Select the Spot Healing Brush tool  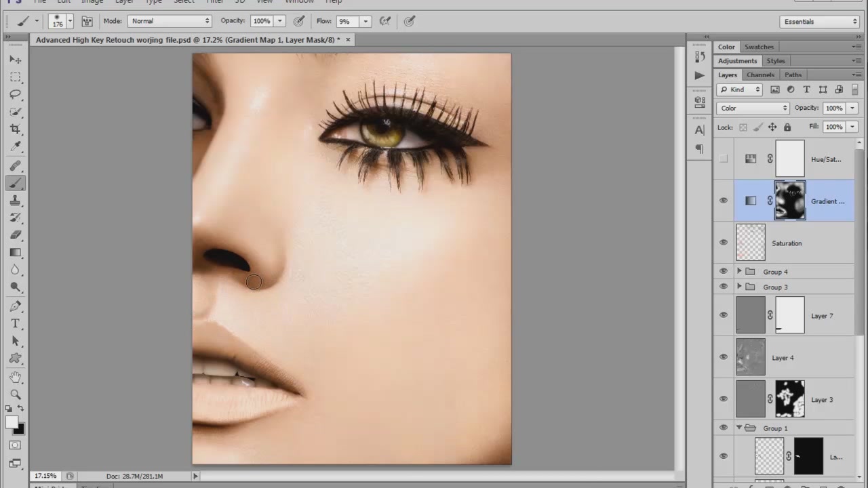pyautogui.click(x=15, y=166)
